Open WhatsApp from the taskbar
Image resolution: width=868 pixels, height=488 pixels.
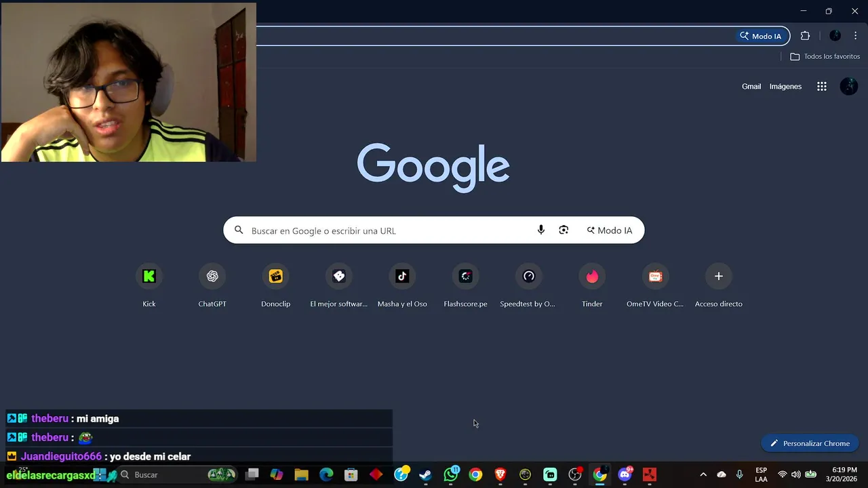point(451,474)
